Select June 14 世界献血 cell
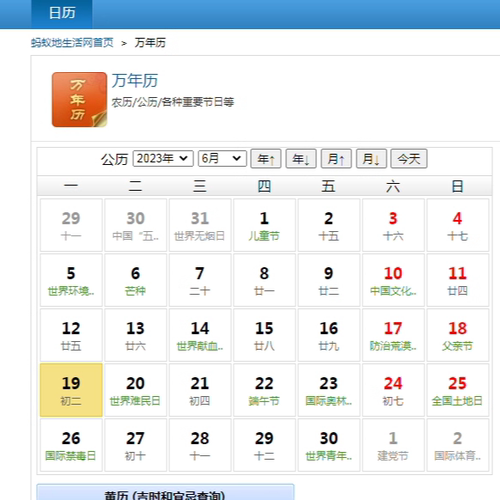The width and height of the screenshot is (500, 500). click(200, 335)
